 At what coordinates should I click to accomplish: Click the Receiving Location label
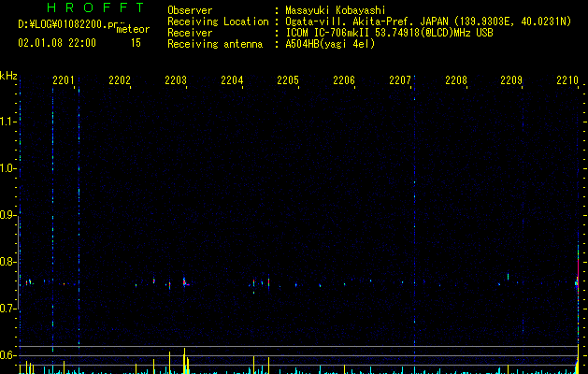(x=218, y=22)
